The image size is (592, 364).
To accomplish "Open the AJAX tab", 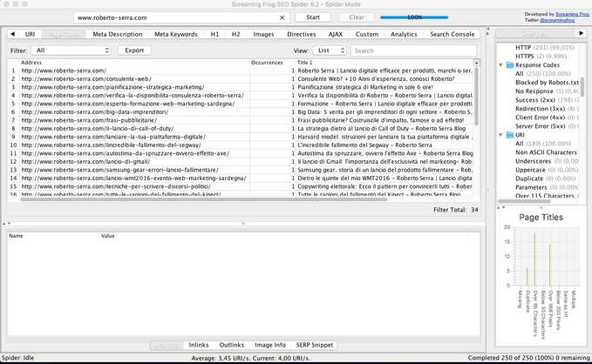I will coord(336,34).
